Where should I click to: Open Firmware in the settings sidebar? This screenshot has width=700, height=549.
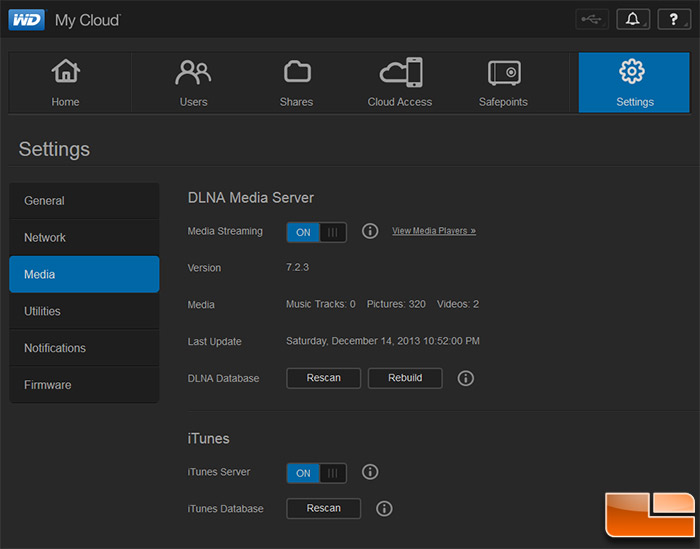(84, 385)
